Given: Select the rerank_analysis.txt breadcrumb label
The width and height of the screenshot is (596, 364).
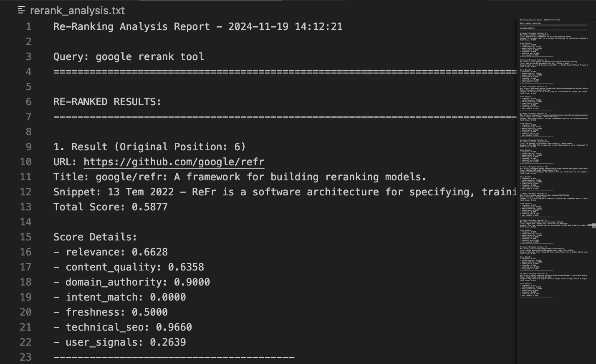Looking at the screenshot, I should pos(77,10).
